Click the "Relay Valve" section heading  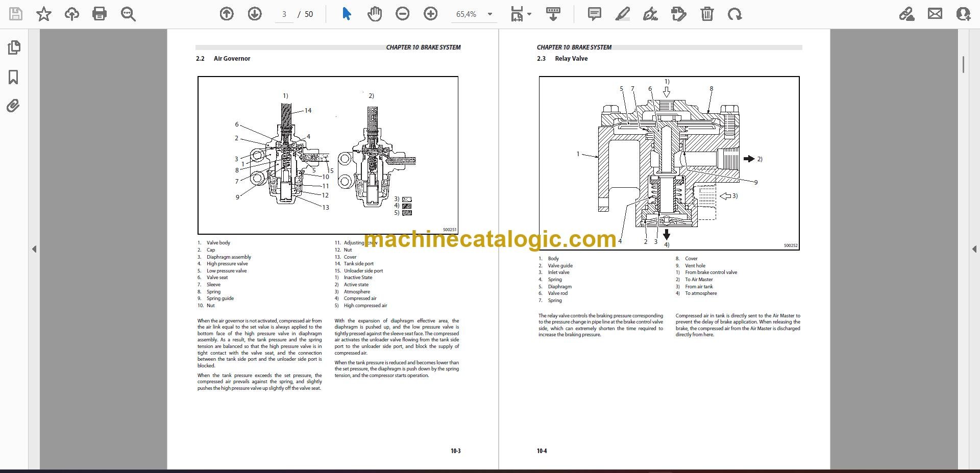tap(571, 59)
